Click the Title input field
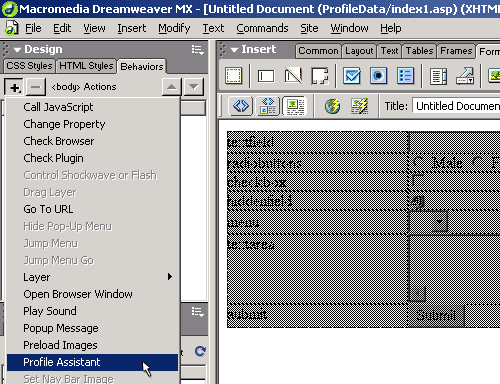Image resolution: width=500 pixels, height=384 pixels. 456,106
